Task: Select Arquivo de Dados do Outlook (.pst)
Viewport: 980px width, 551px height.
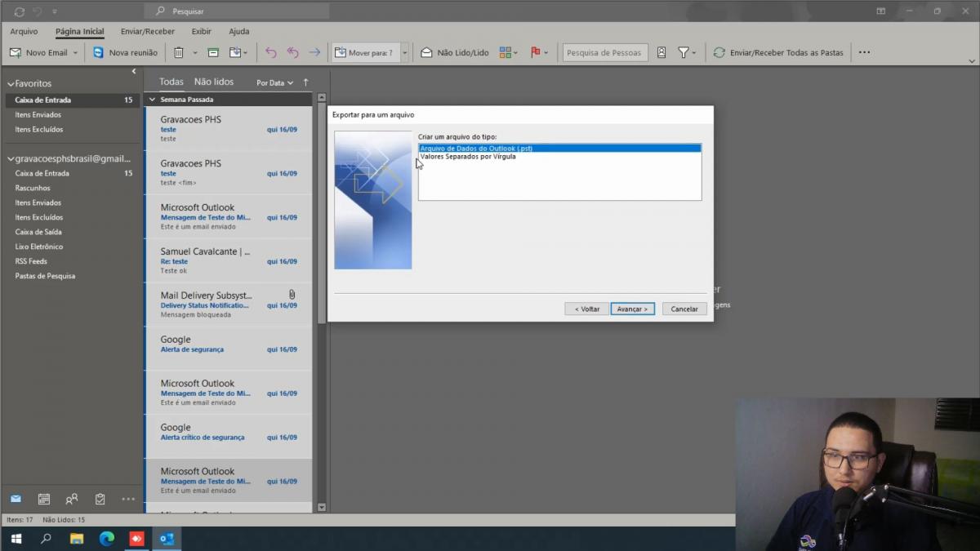Action: click(559, 149)
